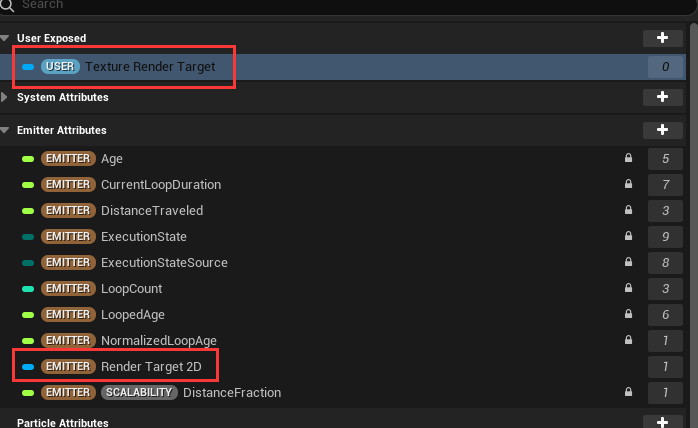Click the lock icon on DistanceFraction row
This screenshot has width=698, height=428.
pyautogui.click(x=628, y=391)
